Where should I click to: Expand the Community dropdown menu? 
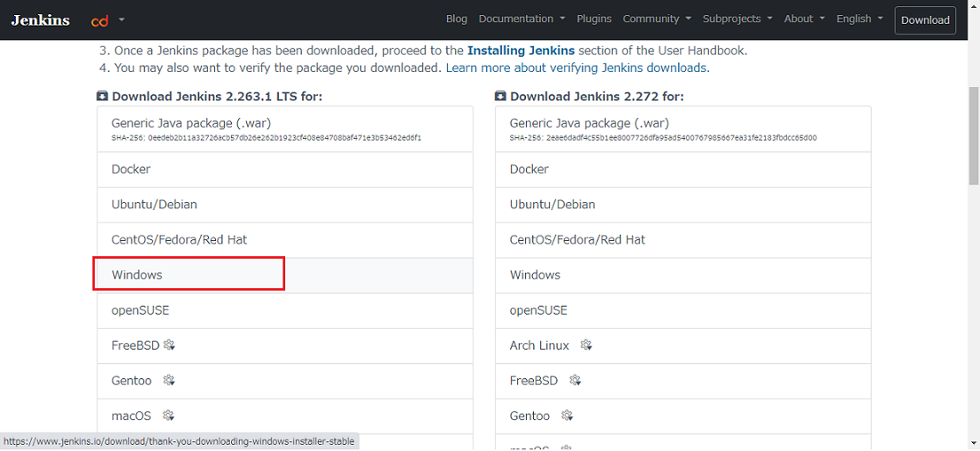tap(657, 19)
